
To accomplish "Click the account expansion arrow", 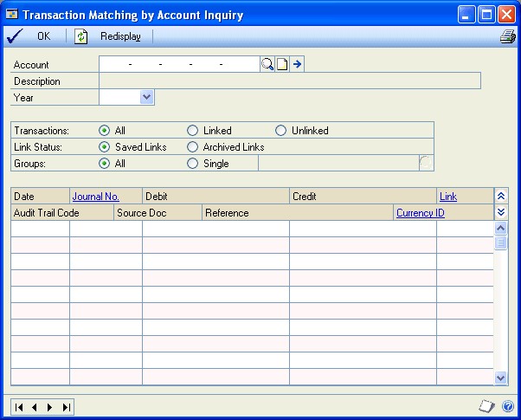I will tap(297, 64).
